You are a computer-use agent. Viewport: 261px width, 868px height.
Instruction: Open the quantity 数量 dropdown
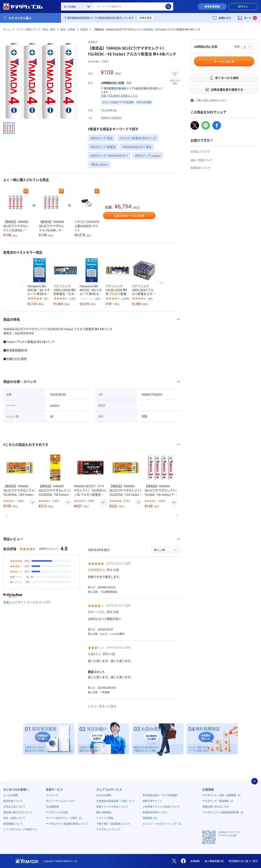pyautogui.click(x=248, y=47)
